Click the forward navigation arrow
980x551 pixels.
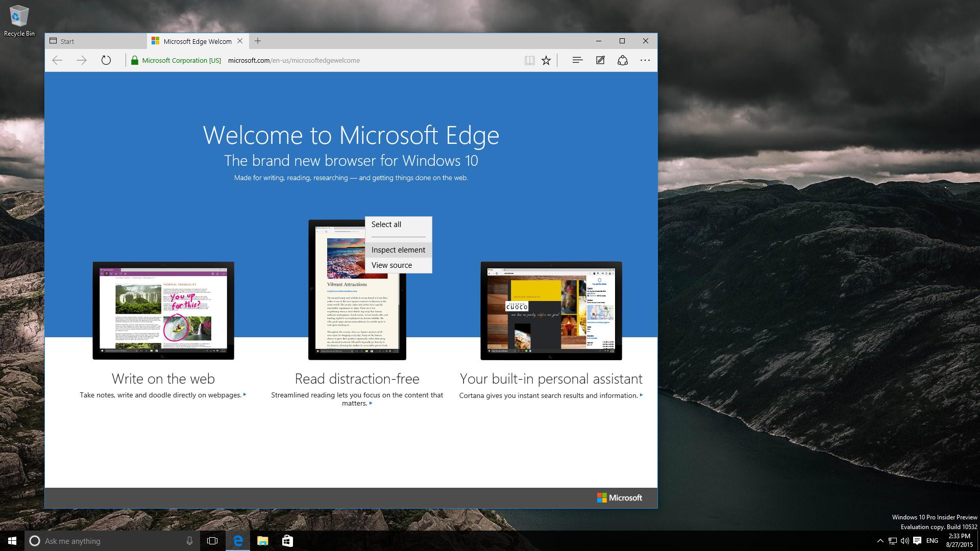(82, 60)
